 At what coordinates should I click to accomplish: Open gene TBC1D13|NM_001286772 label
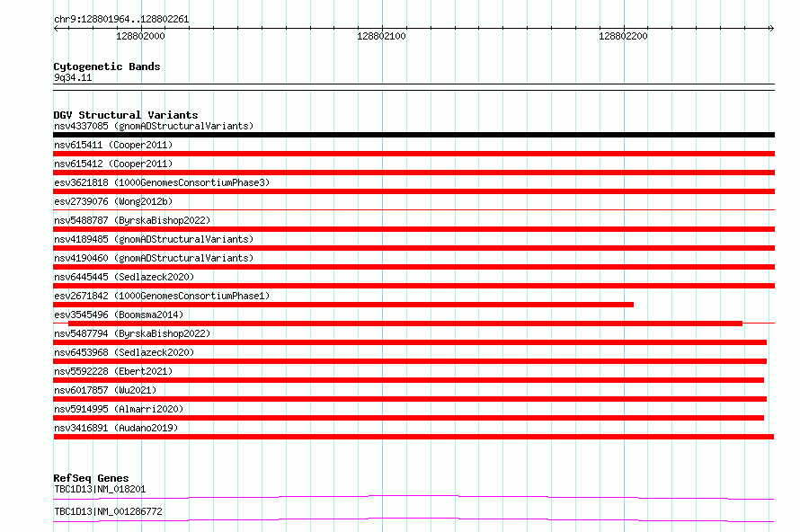(108, 511)
